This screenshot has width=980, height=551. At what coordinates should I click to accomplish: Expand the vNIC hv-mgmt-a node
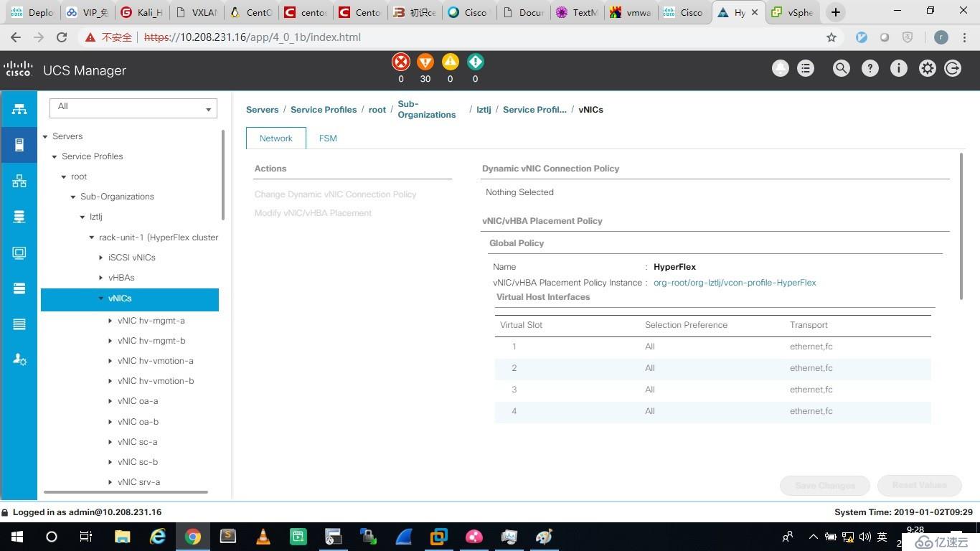110,321
